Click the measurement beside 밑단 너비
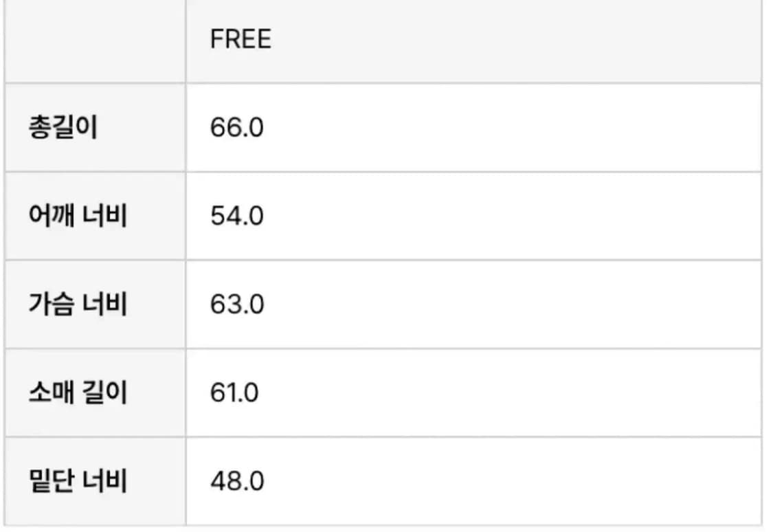This screenshot has width=773, height=532. point(236,481)
